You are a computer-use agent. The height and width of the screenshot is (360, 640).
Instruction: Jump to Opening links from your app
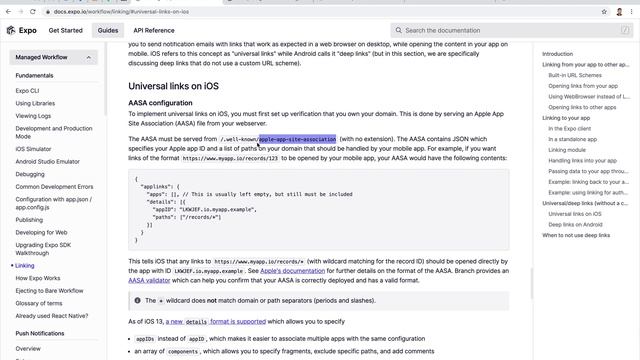583,86
